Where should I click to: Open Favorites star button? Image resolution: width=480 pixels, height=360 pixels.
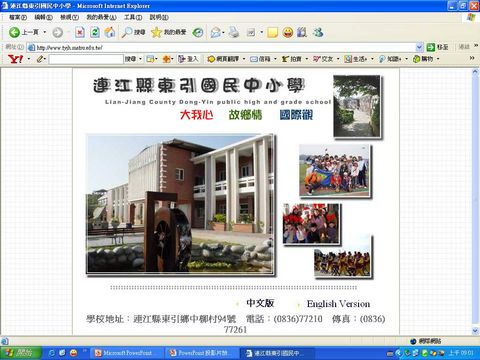point(156,32)
